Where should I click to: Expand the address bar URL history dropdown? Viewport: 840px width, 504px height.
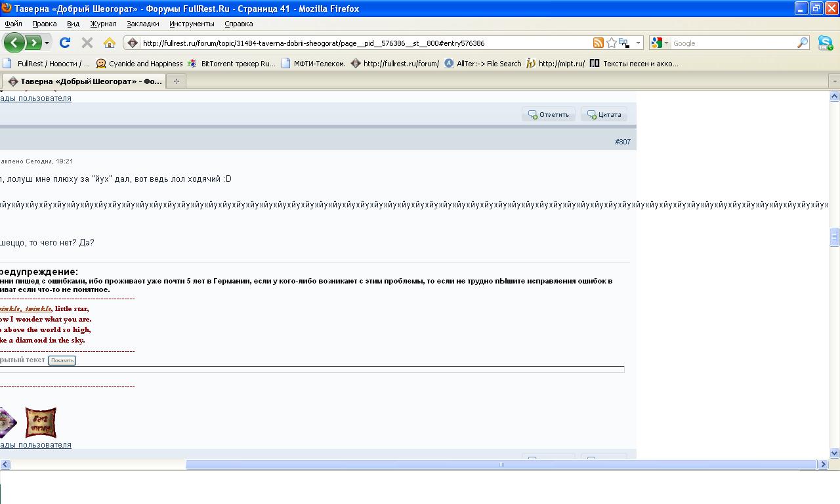pyautogui.click(x=638, y=43)
